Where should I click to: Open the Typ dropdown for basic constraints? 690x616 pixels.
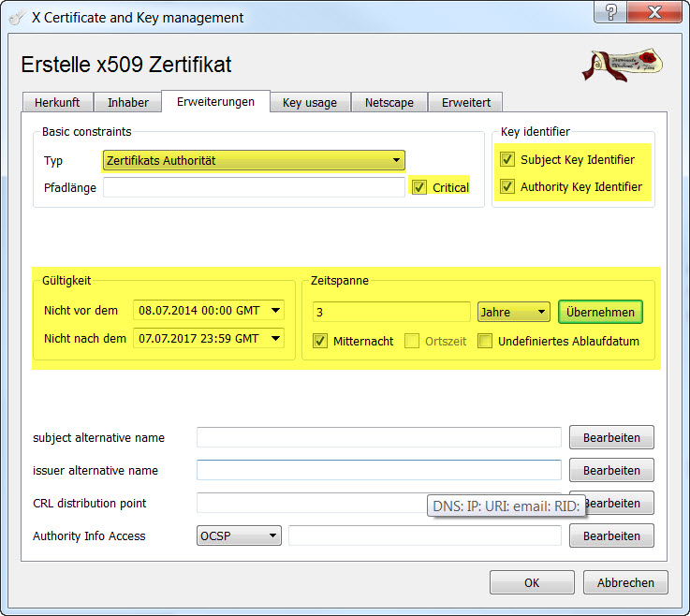pyautogui.click(x=253, y=161)
